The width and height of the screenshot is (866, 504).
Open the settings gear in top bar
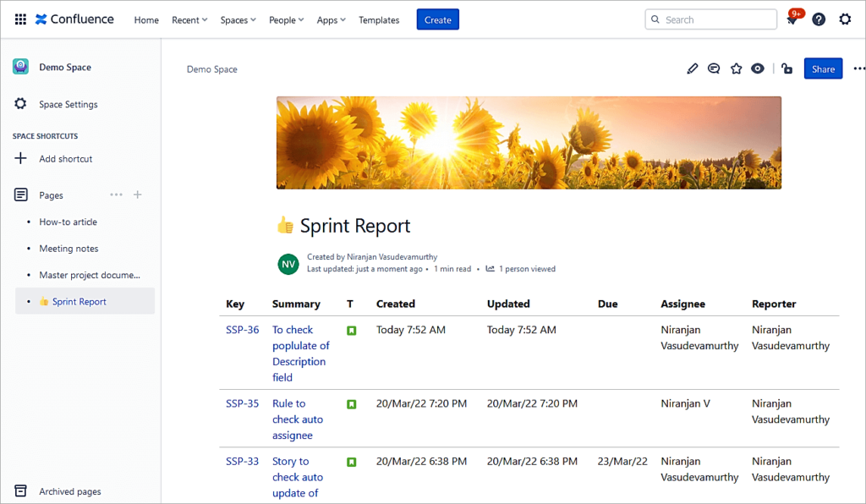pos(845,19)
